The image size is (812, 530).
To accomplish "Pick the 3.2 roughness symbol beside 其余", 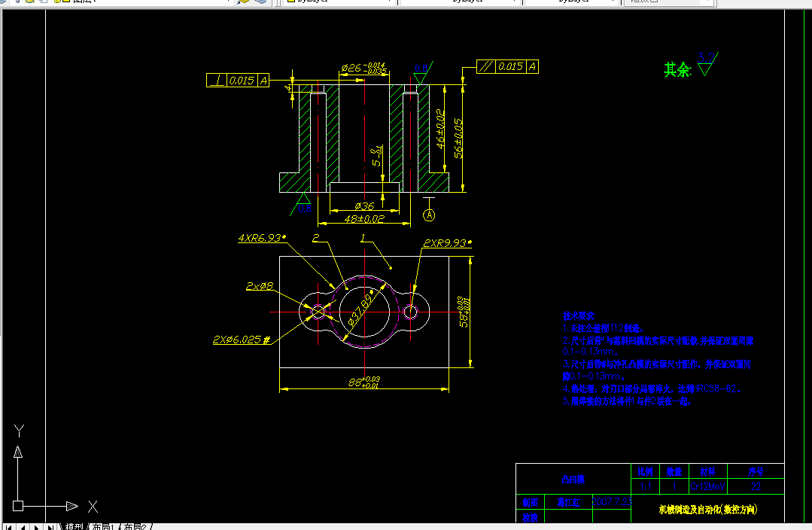I will [x=707, y=63].
